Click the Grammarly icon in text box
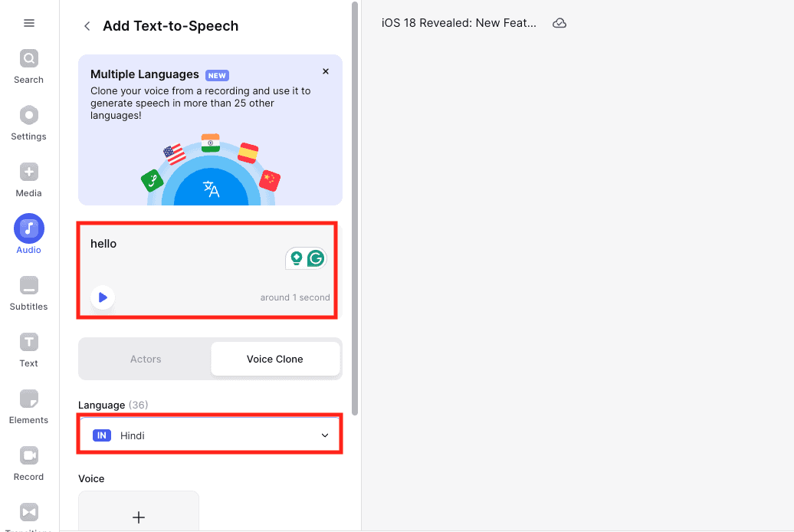 pos(315,259)
